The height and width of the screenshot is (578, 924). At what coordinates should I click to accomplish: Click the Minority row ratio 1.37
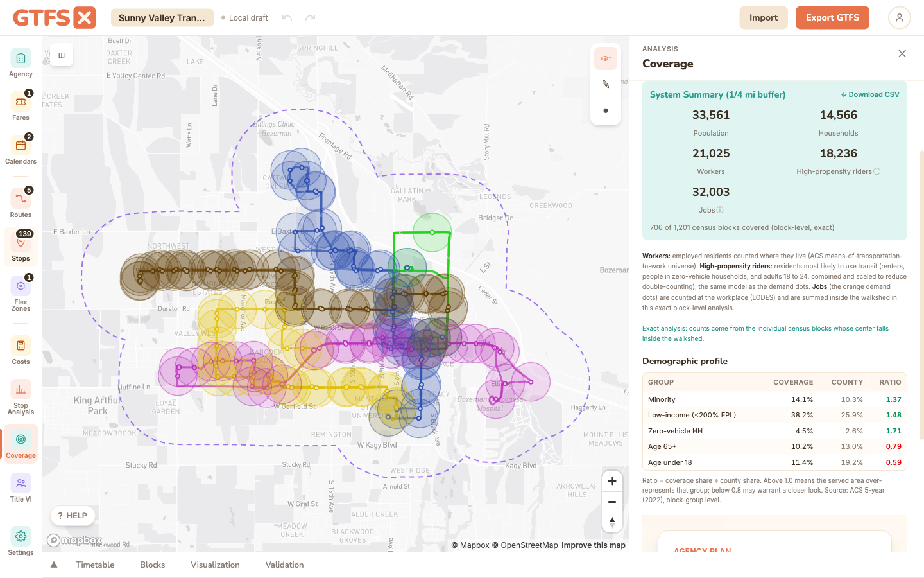pos(893,399)
